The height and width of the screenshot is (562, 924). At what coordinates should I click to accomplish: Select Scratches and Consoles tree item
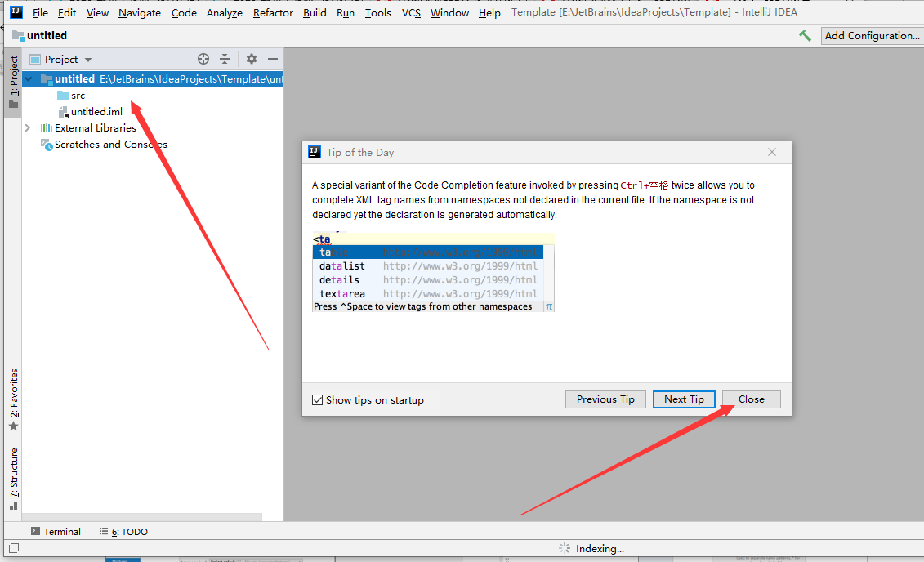click(111, 145)
